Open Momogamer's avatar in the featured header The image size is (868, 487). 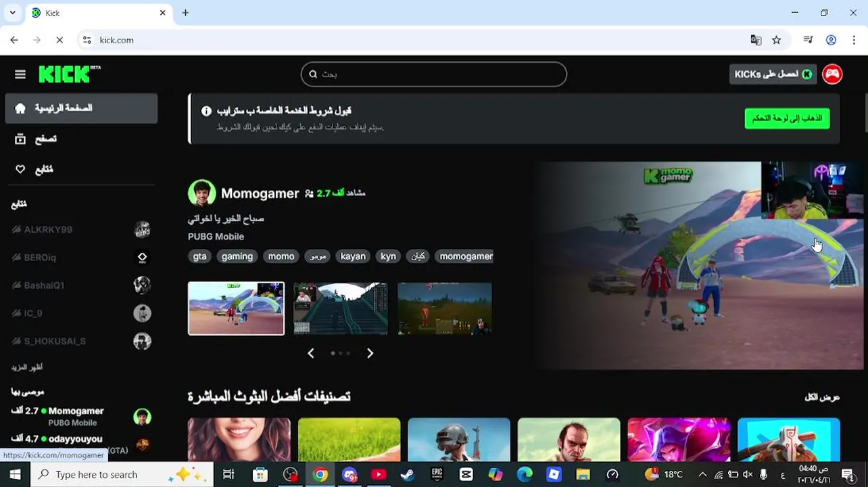[x=201, y=193]
